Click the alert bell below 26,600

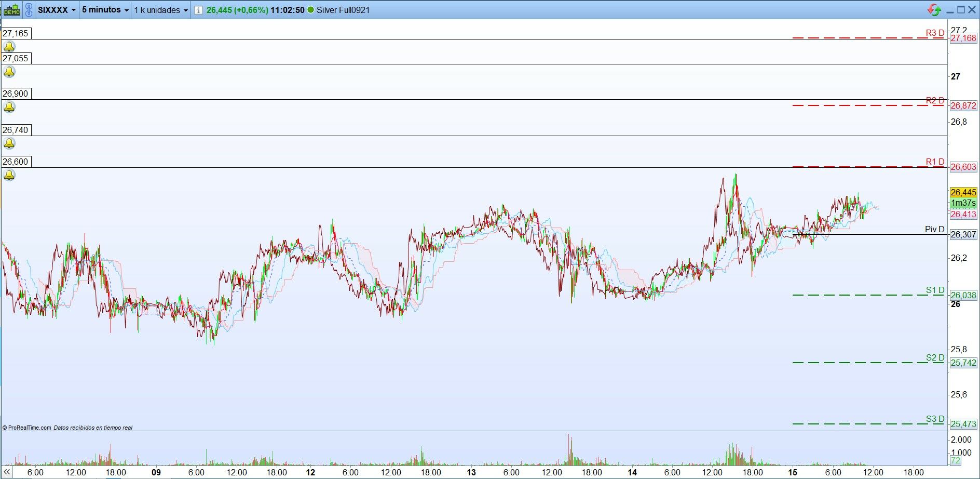(9, 175)
